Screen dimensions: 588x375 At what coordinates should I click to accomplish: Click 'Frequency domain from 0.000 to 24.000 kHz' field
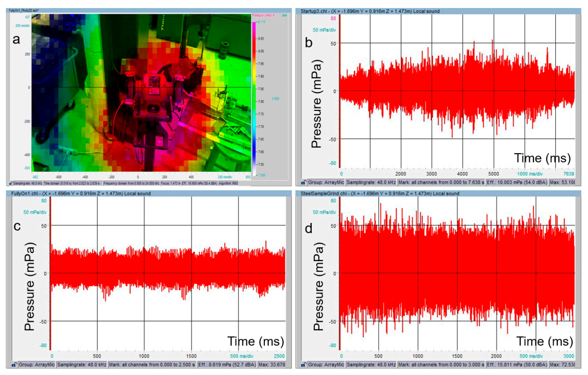coord(131,183)
